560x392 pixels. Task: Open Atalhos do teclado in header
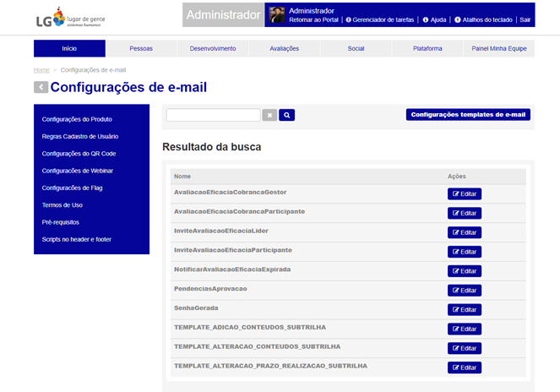click(x=484, y=19)
